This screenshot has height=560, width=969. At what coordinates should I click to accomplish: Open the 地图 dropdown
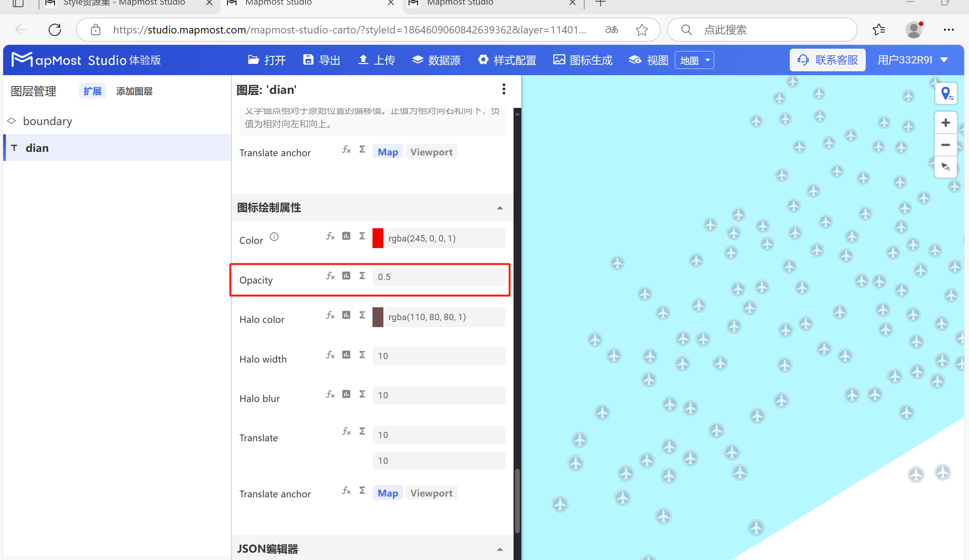tap(694, 60)
